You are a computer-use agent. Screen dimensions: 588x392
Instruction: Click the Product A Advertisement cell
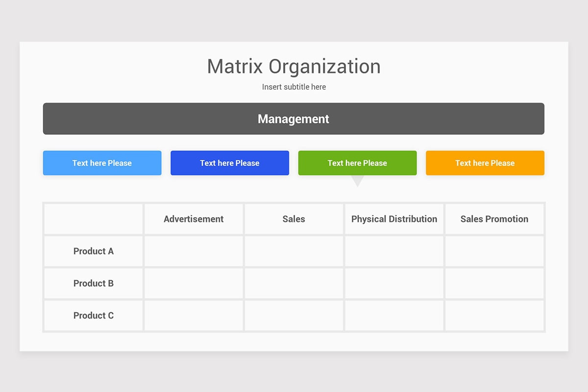tap(194, 251)
